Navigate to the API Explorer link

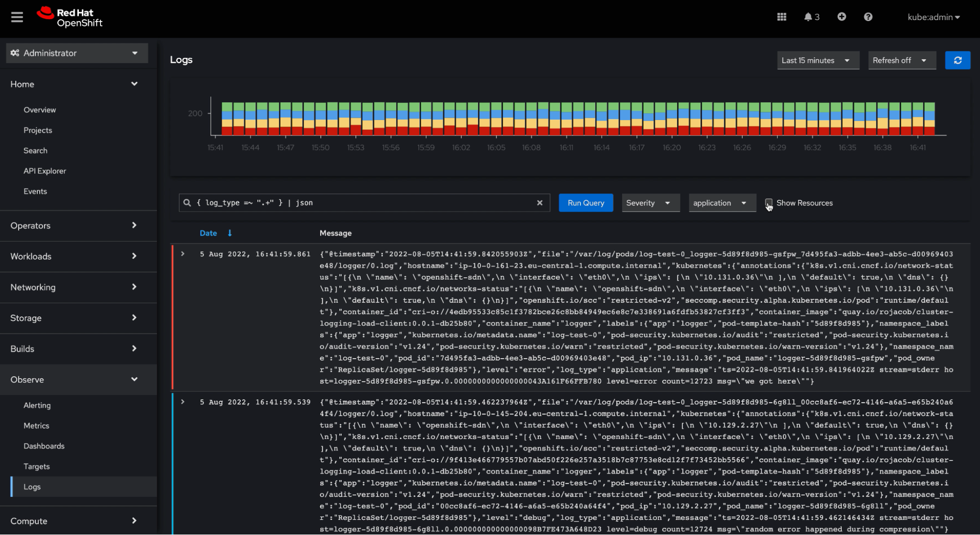[45, 170]
